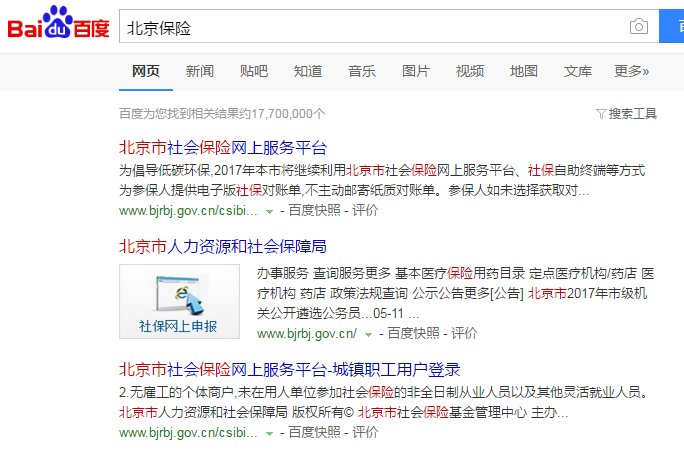Open result 北京市社会保险网上服务平台-城镇职工用户登录
Screen dimensions: 684x458
pyautogui.click(x=290, y=369)
